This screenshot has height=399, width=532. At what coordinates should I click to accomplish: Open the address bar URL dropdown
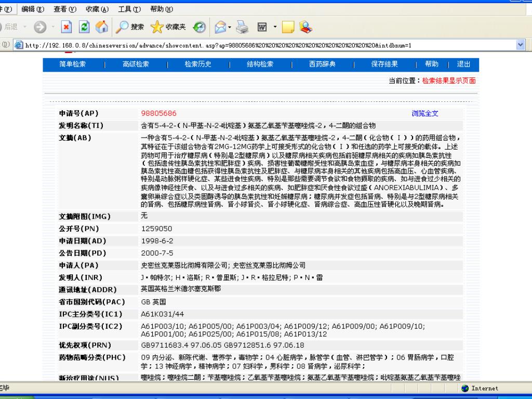[x=521, y=45]
